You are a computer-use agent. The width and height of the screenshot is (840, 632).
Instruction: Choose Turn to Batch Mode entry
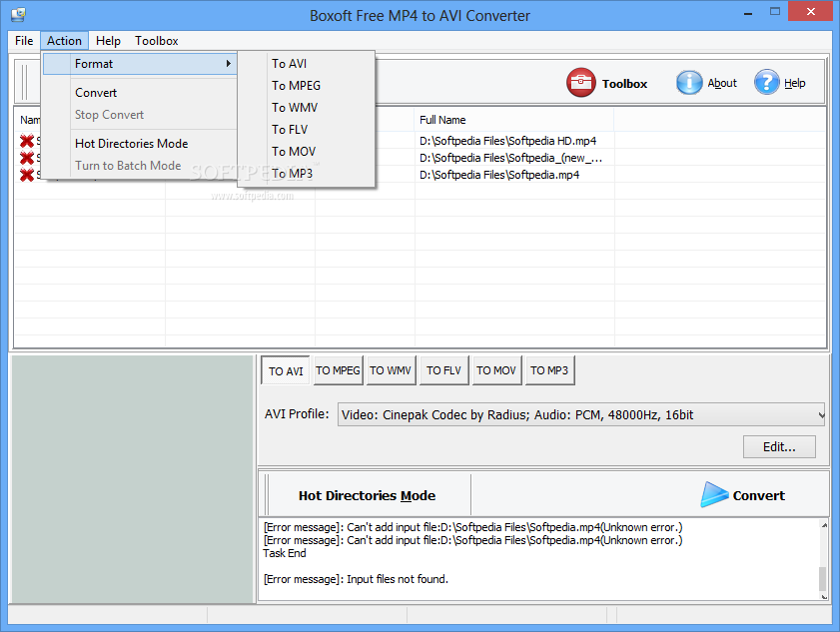140,166
